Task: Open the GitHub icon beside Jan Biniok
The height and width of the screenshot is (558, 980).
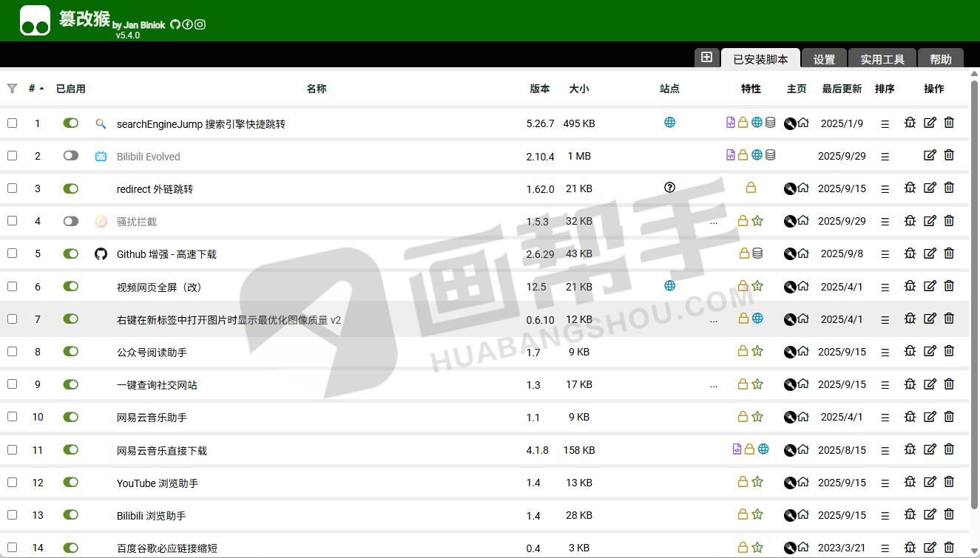Action: point(175,24)
